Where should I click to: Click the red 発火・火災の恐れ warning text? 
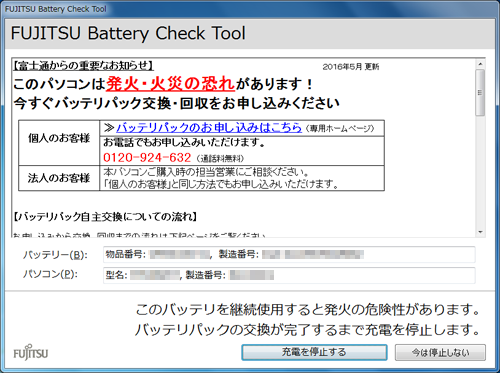pyautogui.click(x=170, y=83)
